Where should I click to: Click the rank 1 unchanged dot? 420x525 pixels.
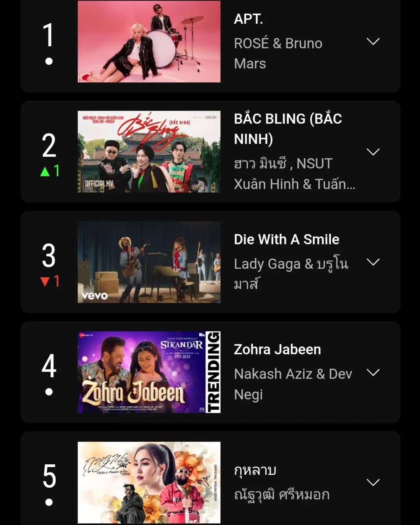[49, 61]
